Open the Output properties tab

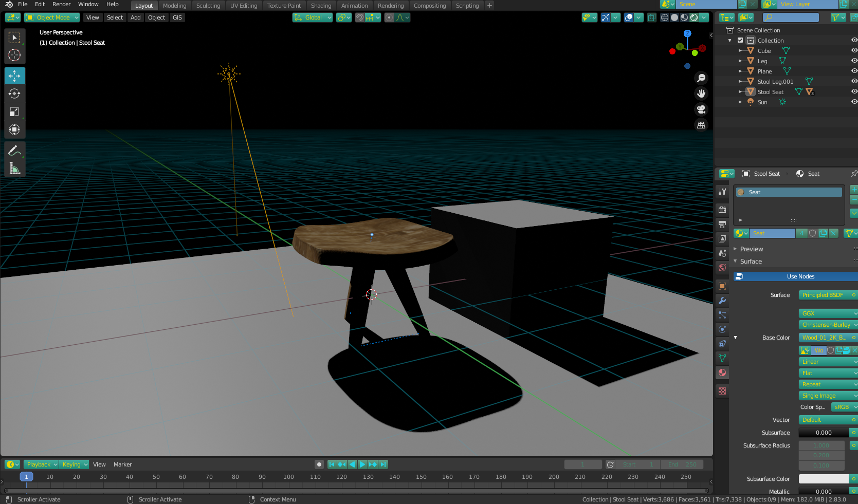[722, 224]
